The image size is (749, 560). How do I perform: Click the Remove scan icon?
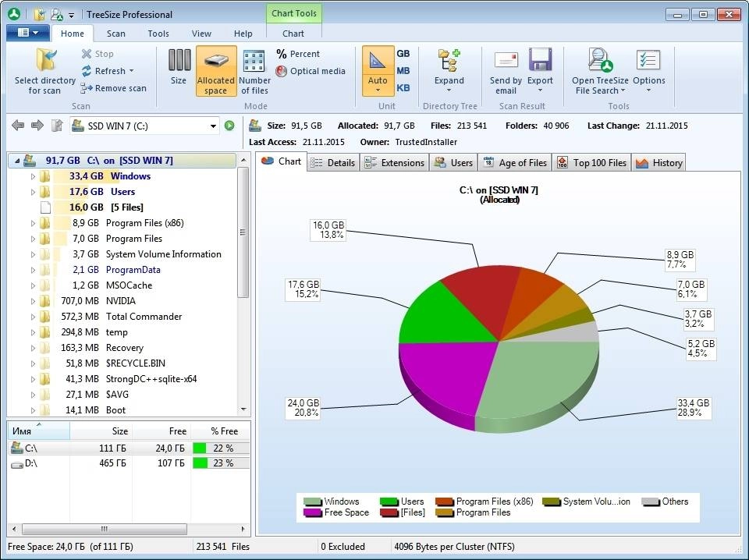click(86, 88)
